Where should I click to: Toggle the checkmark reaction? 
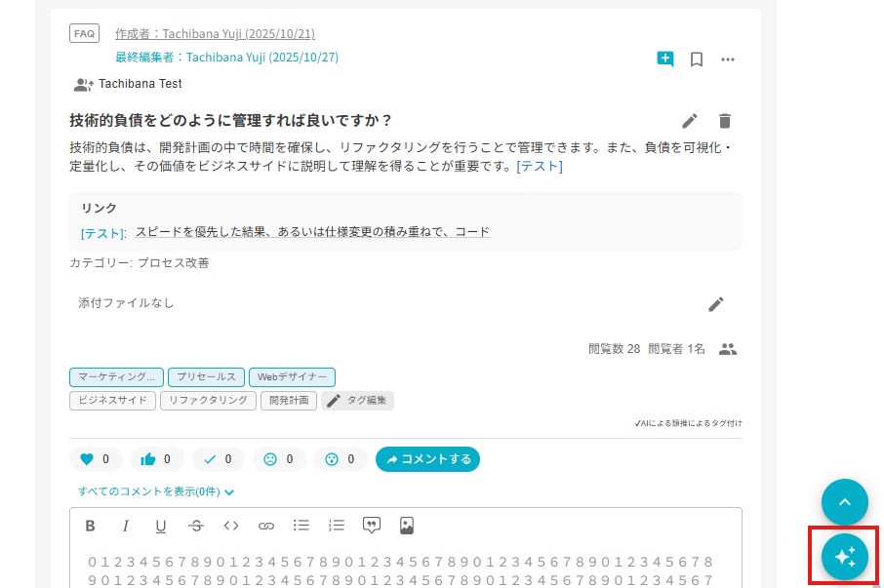(218, 459)
